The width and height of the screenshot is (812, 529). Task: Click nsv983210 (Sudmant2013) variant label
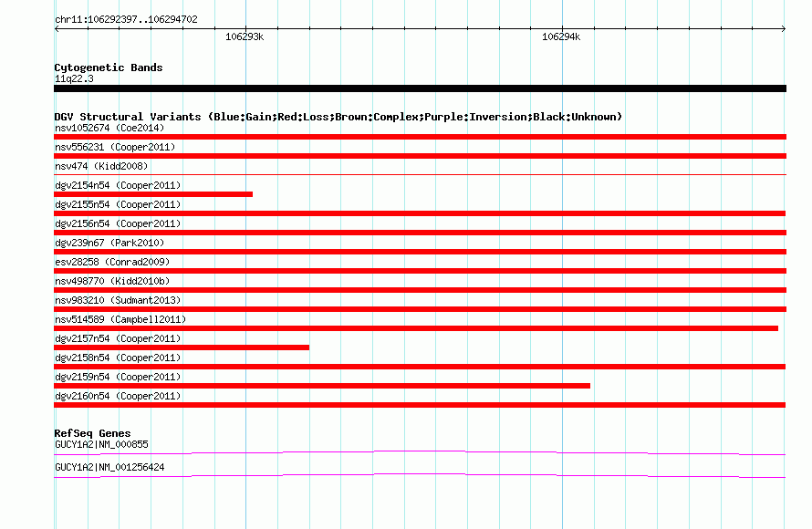[118, 300]
